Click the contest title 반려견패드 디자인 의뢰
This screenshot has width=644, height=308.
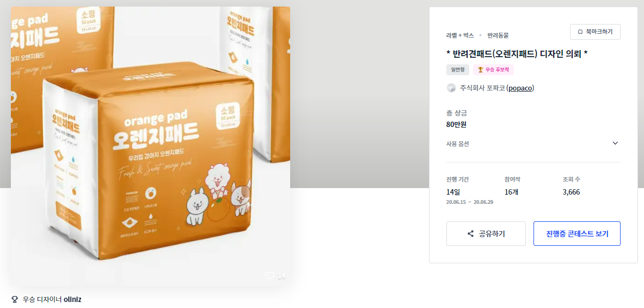pos(517,54)
